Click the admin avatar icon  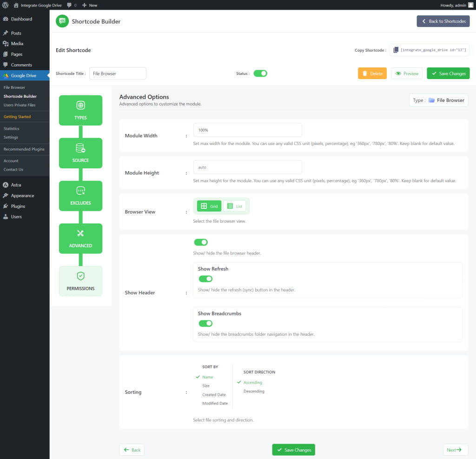click(471, 5)
